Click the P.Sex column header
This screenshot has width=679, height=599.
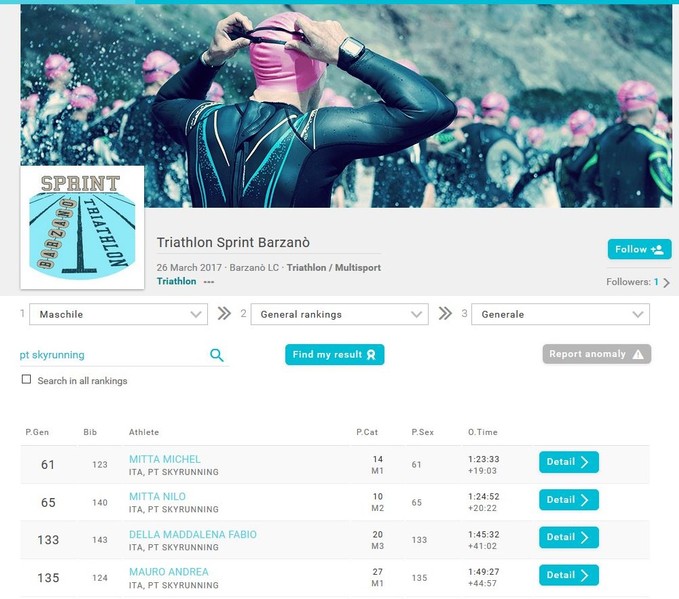click(x=422, y=432)
